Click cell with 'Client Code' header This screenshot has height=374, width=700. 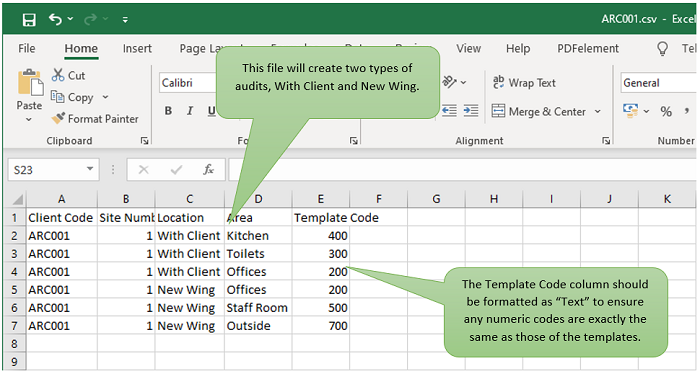coord(62,218)
